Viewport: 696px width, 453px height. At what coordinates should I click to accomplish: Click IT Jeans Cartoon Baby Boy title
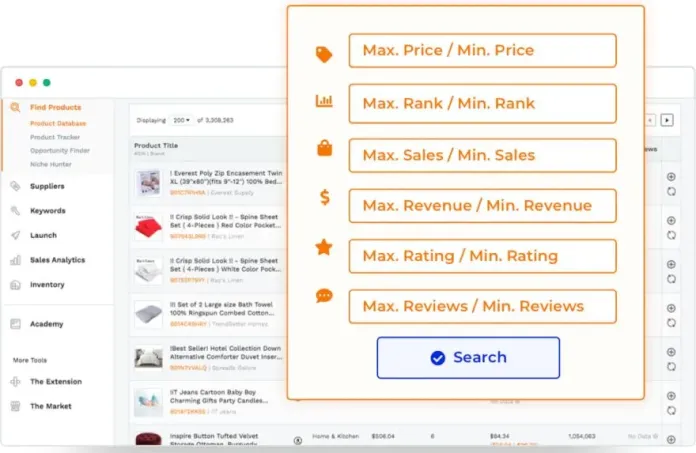[x=219, y=396]
